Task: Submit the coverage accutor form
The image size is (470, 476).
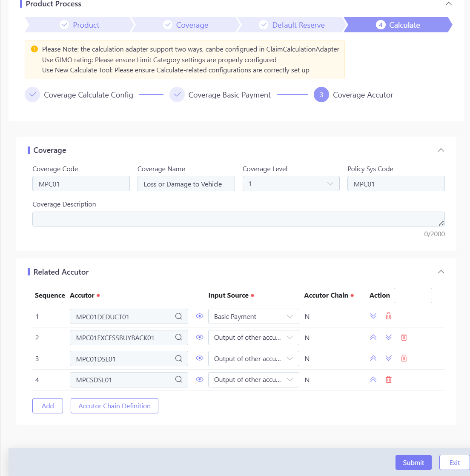Action: (413, 462)
